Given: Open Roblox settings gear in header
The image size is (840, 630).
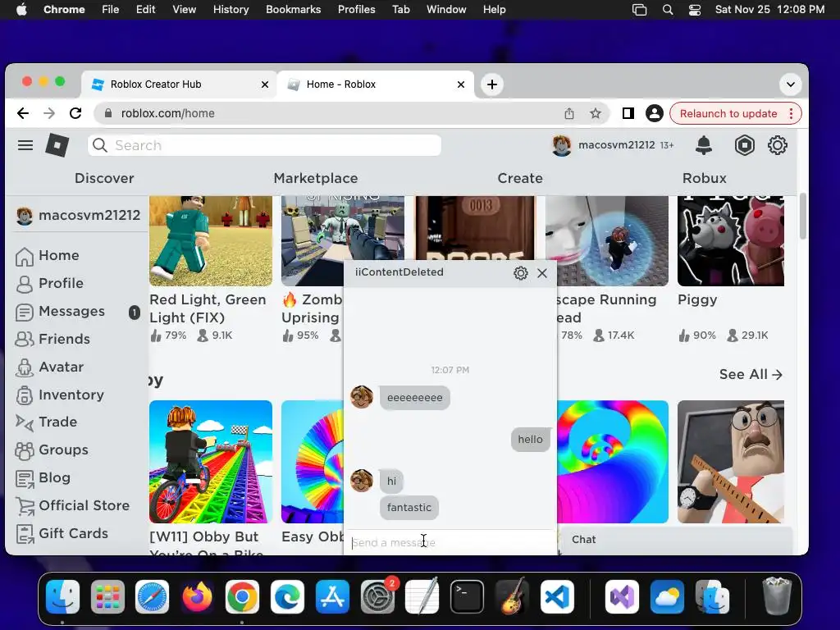Looking at the screenshot, I should 778,145.
